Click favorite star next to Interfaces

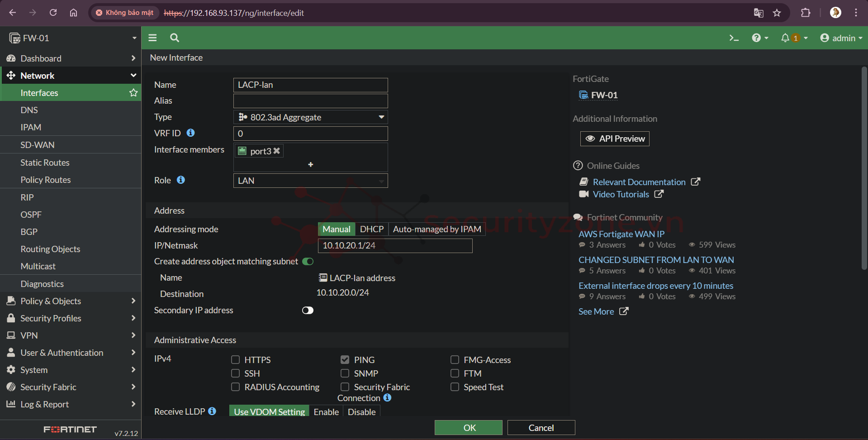[x=133, y=93]
